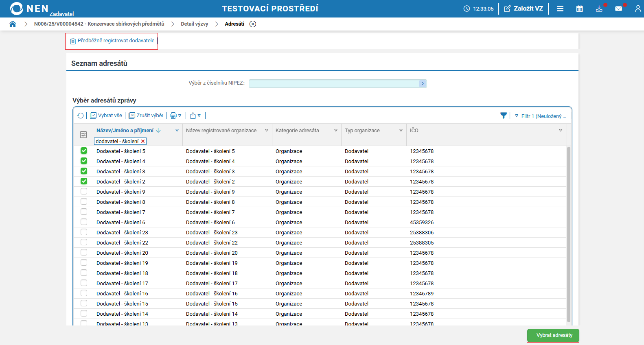Open the envelope messages icon
Viewport: 644px width, 345px height.
coord(618,9)
